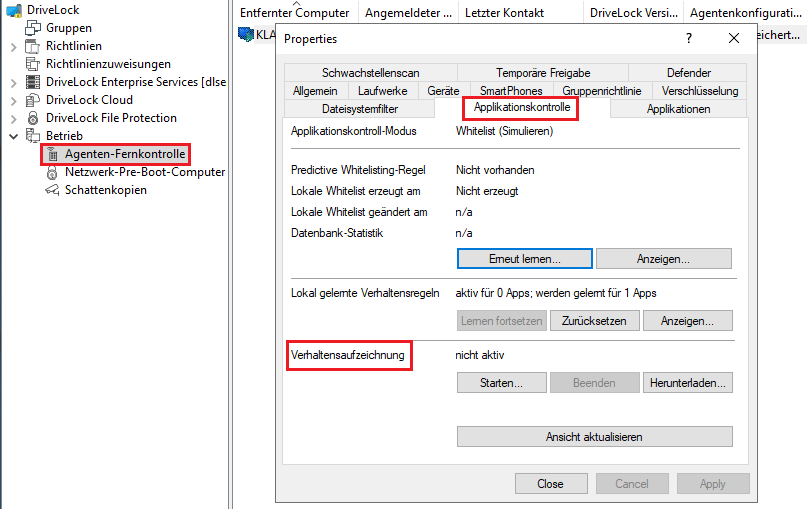807x509 pixels.
Task: Click the Predictive Whitelisting-Regel label
Action: [x=358, y=170]
